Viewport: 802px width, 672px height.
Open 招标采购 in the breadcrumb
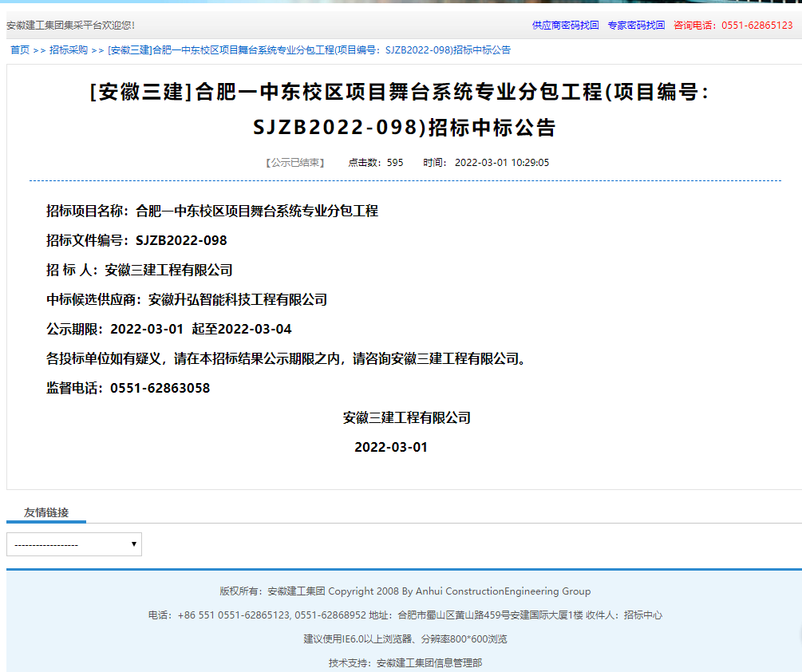[68, 50]
